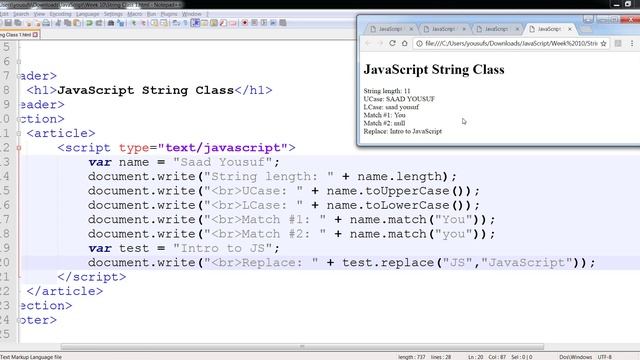Open the Run menu
The width and height of the screenshot is (640, 360).
(151, 14)
